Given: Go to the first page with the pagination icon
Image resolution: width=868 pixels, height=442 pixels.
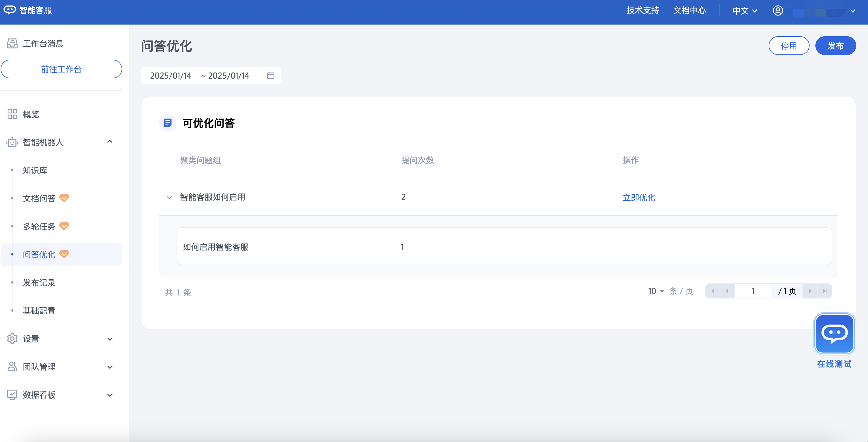Looking at the screenshot, I should pos(712,291).
